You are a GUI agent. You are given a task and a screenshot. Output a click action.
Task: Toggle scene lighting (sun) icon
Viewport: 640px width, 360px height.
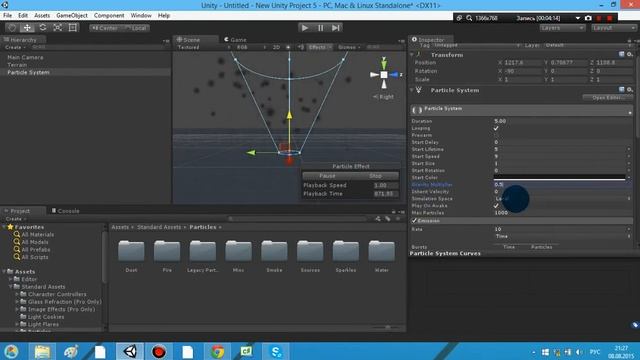click(288, 47)
